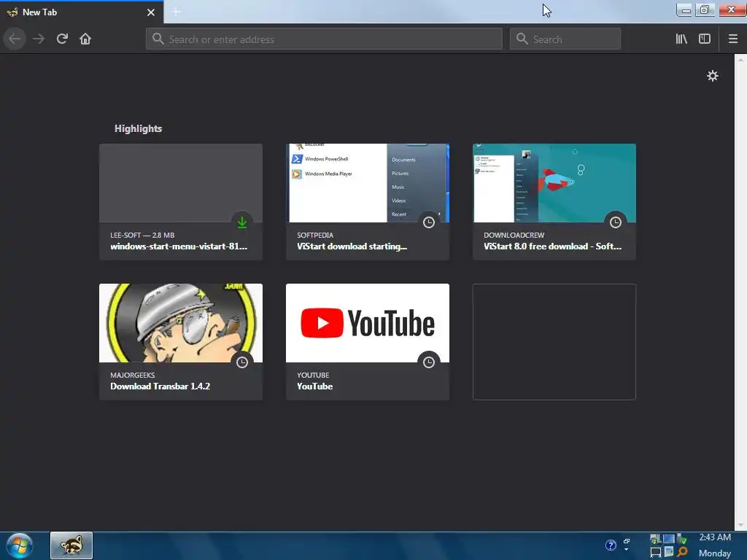Close the New Tab tab

[151, 12]
